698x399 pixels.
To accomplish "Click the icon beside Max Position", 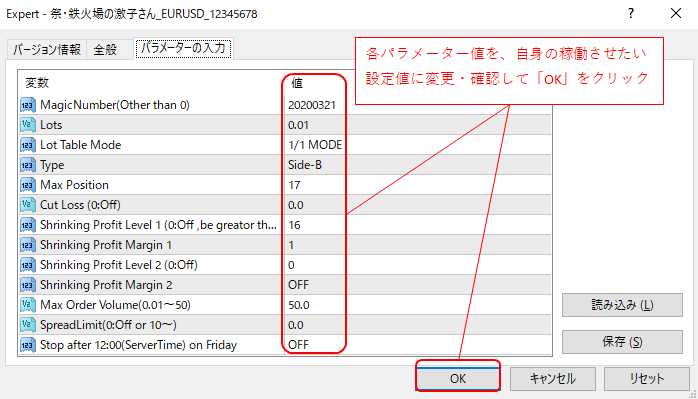I will (x=28, y=185).
